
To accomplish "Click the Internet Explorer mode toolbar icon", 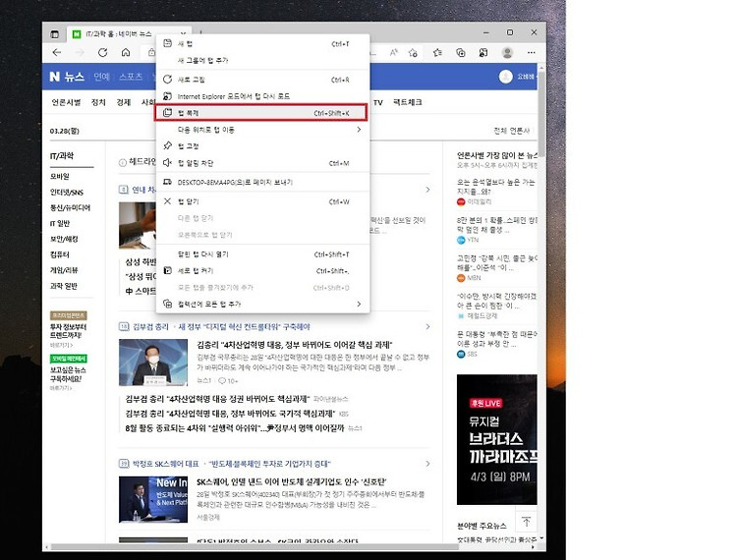I will pos(483,53).
